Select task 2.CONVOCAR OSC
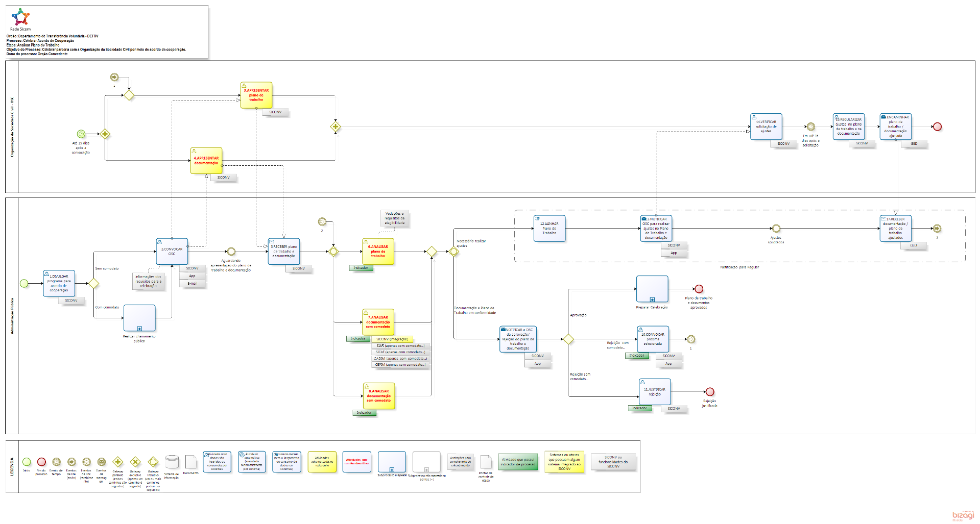 click(172, 252)
